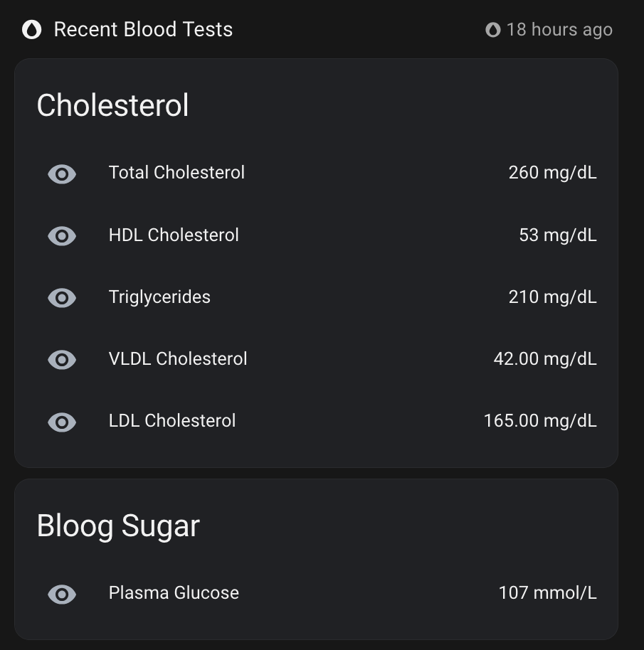
Task: Select the VLDL Cholesterol entry label
Action: point(178,359)
